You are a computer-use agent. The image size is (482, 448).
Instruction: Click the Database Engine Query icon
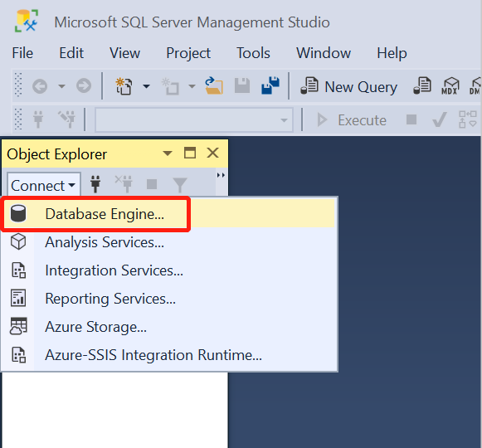(x=422, y=85)
